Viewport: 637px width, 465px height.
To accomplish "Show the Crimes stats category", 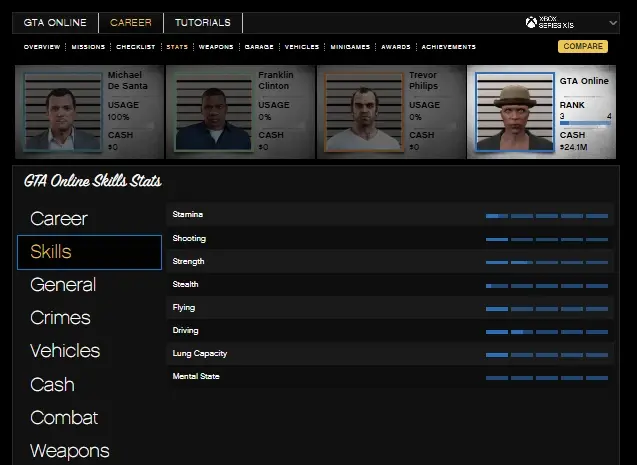I will click(60, 318).
